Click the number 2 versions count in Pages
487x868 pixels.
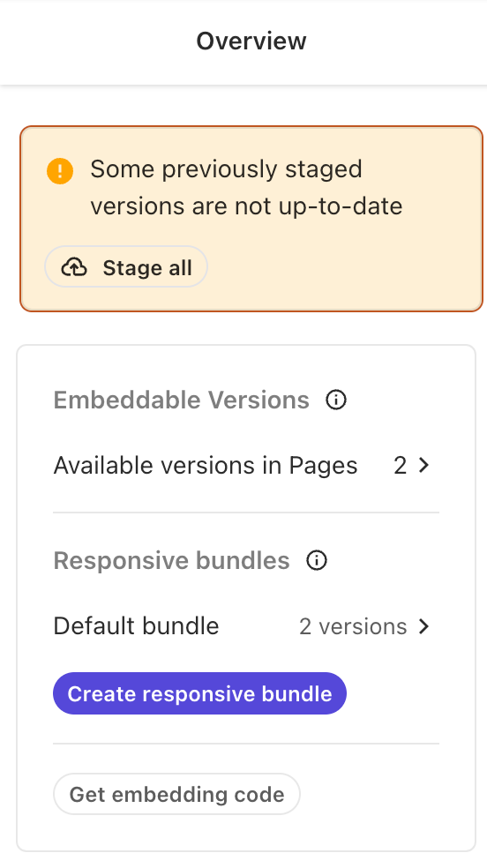pyautogui.click(x=401, y=466)
